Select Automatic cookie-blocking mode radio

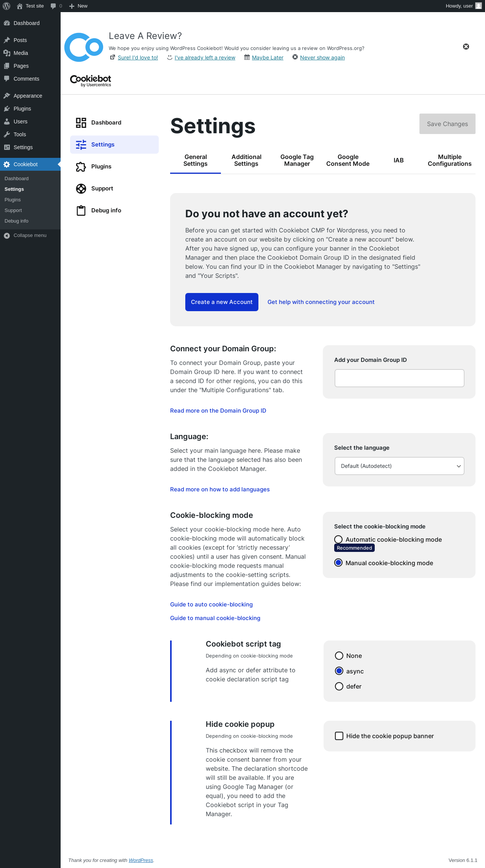click(x=338, y=539)
